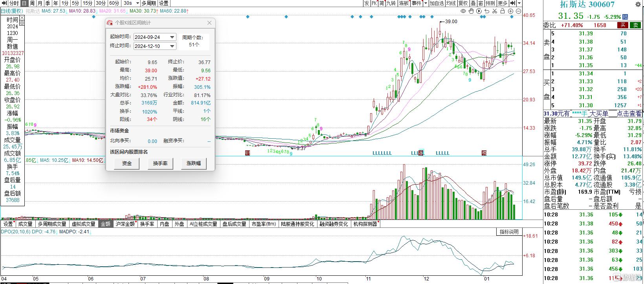
Task: Toggle the 均线 moving average display
Action: pos(450,3)
